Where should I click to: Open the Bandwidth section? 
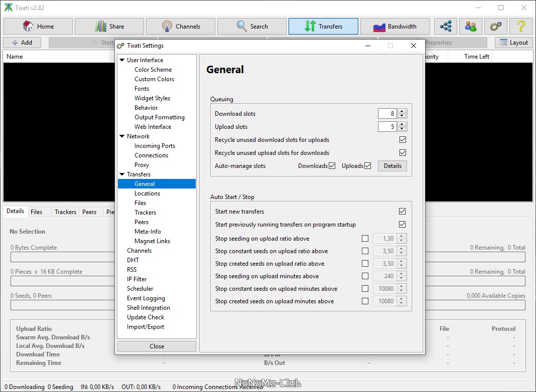395,26
